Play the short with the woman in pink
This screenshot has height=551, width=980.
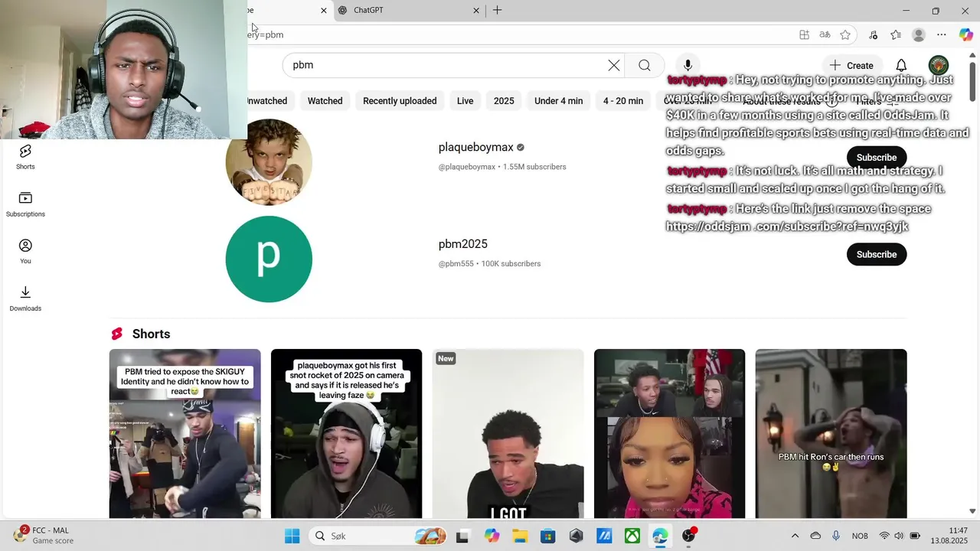669,434
